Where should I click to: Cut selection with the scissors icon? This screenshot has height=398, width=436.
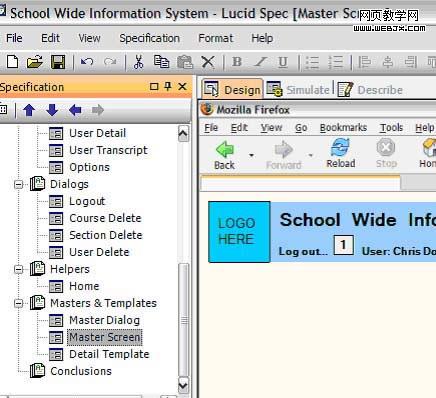[x=138, y=62]
